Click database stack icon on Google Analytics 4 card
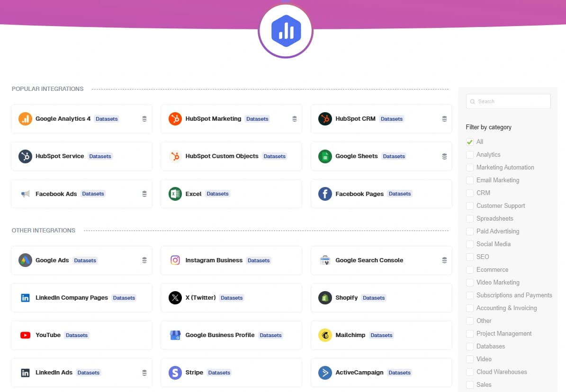Image resolution: width=566 pixels, height=392 pixels. point(144,119)
